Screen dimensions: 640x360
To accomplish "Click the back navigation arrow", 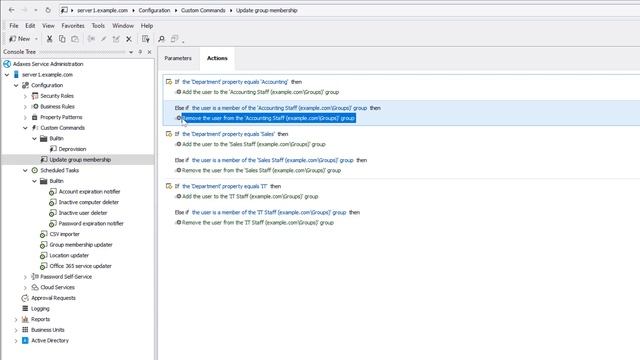I will [x=11, y=10].
